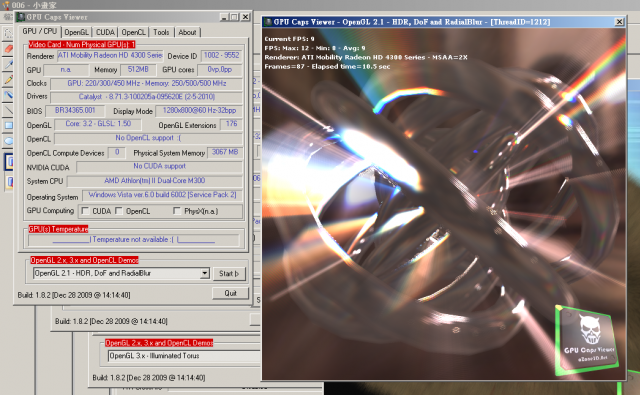Click the OpenGL Extensions count '176'

pos(231,124)
